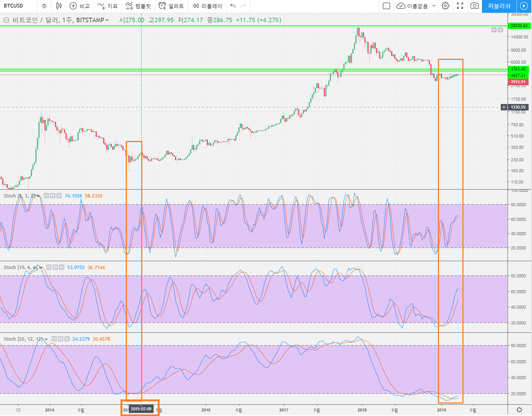This screenshot has height=416, width=532.
Task: Expand the 이름없음 saved layout dropdown
Action: pyautogui.click(x=434, y=6)
